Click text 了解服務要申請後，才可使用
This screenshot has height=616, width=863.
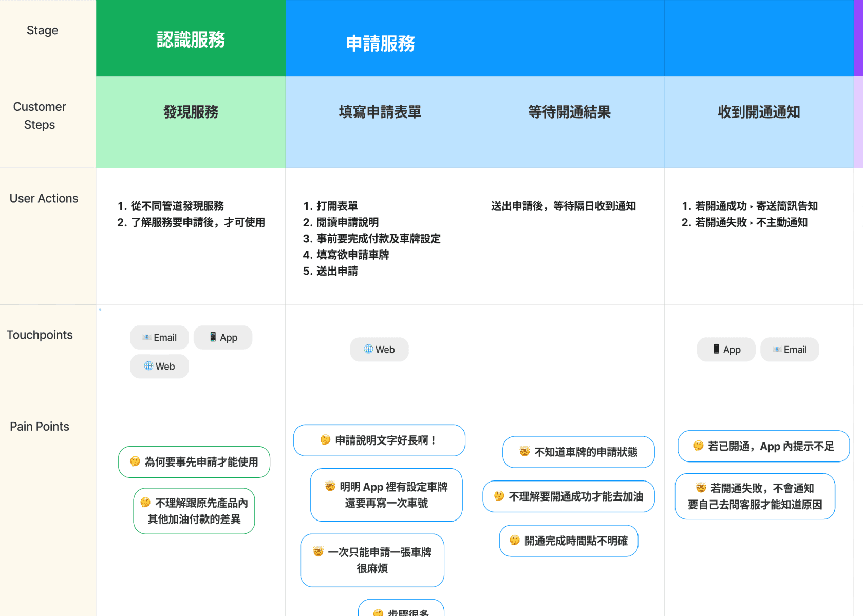pyautogui.click(x=198, y=222)
